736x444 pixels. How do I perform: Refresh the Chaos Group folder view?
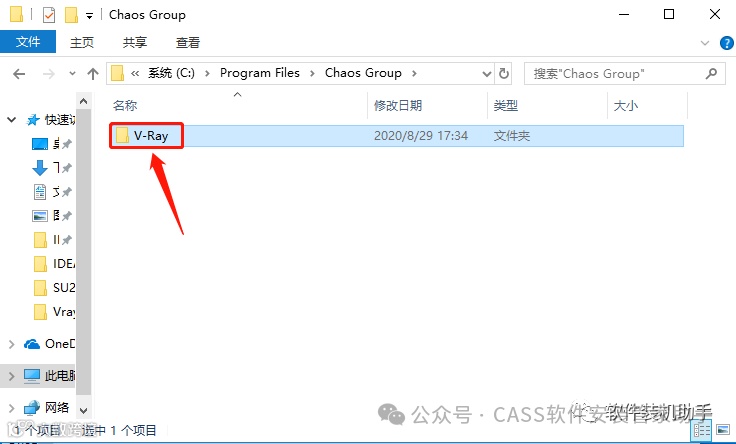[x=504, y=74]
